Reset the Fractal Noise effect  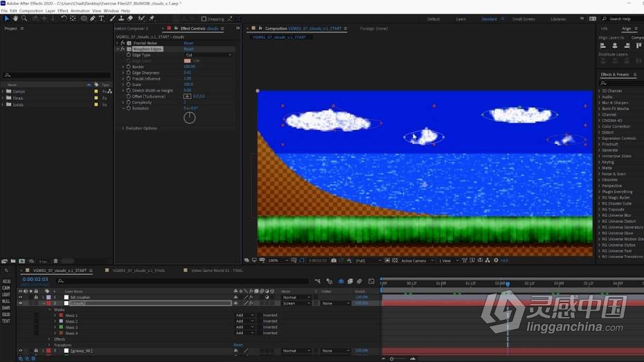(x=188, y=43)
